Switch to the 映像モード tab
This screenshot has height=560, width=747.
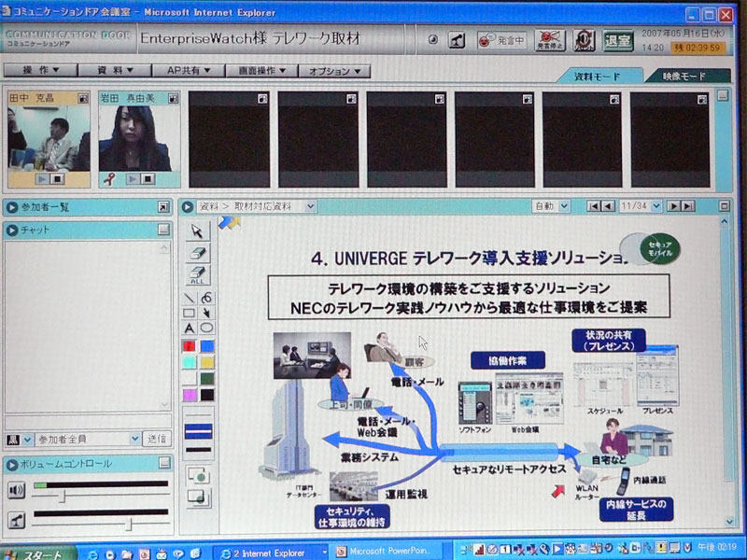coord(687,76)
